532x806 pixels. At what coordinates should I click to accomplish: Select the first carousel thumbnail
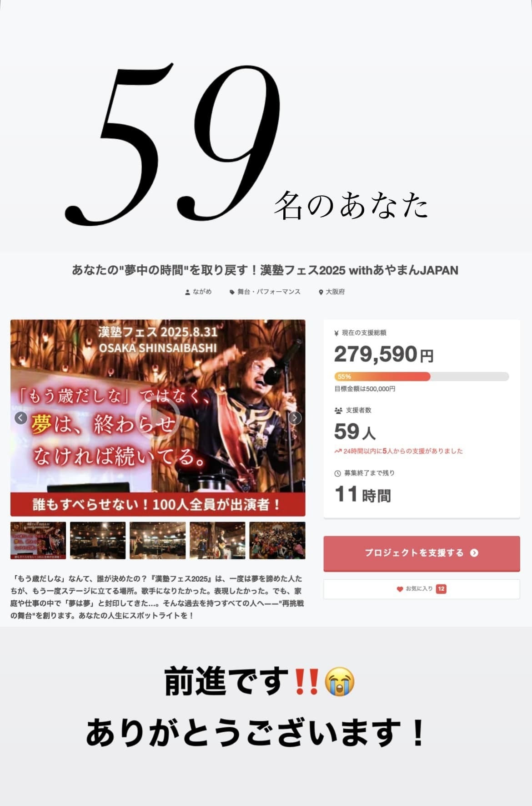pyautogui.click(x=38, y=540)
